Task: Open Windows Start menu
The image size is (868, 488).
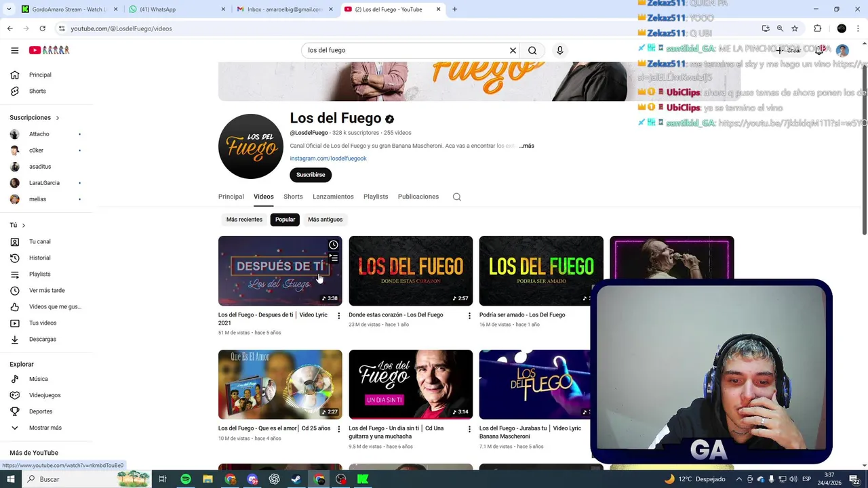Action: 10,479
